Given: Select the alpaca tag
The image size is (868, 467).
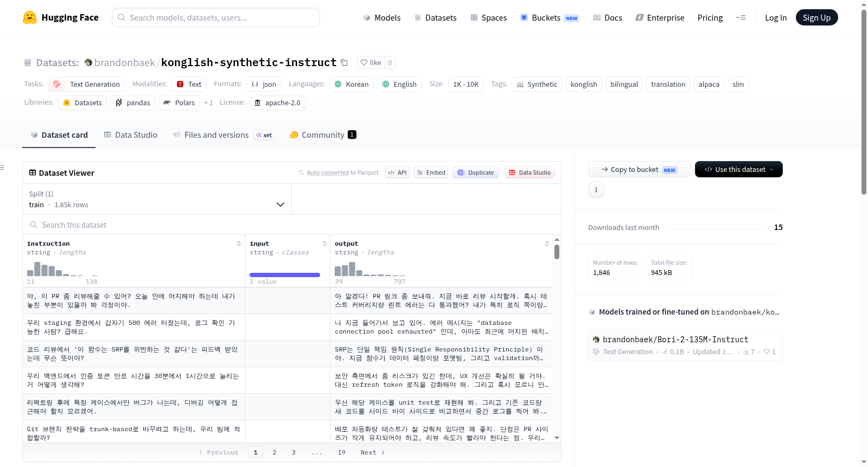Looking at the screenshot, I should [709, 84].
